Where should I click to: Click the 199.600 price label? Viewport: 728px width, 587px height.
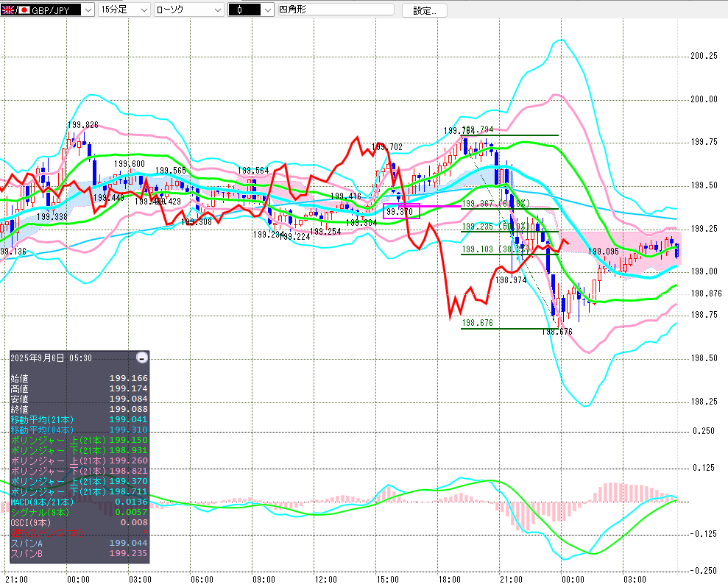[x=130, y=164]
